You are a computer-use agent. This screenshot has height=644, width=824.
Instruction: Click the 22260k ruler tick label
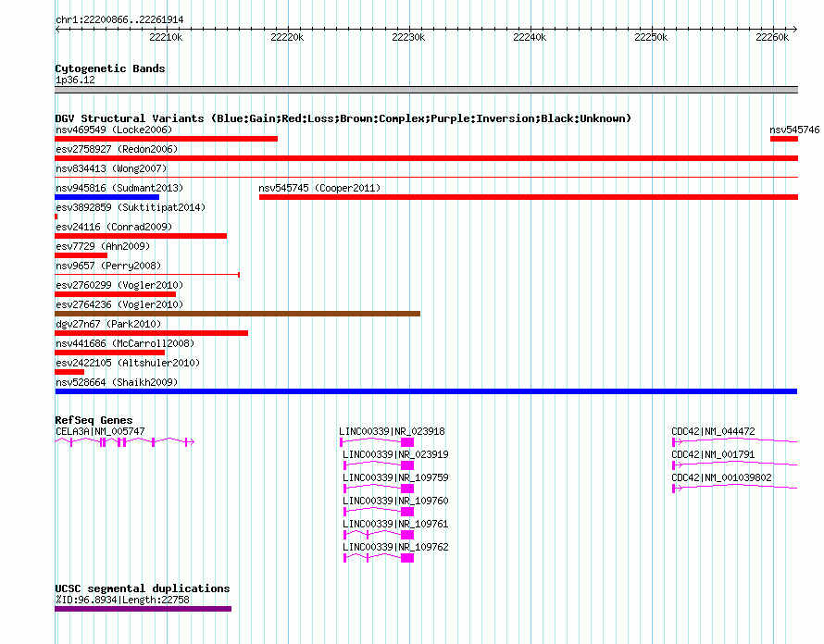pyautogui.click(x=772, y=37)
